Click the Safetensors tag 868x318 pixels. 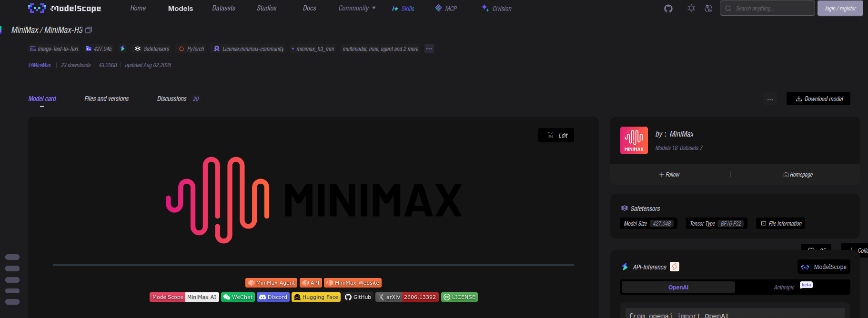(x=151, y=49)
